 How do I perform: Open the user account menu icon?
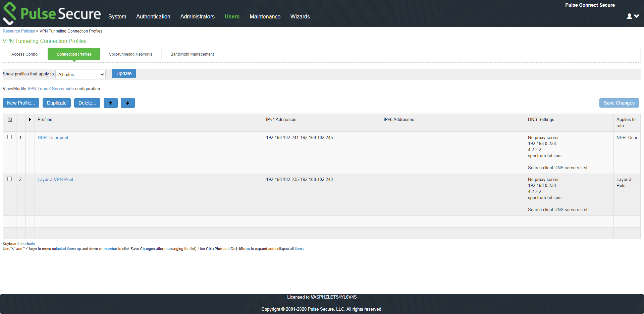[633, 16]
